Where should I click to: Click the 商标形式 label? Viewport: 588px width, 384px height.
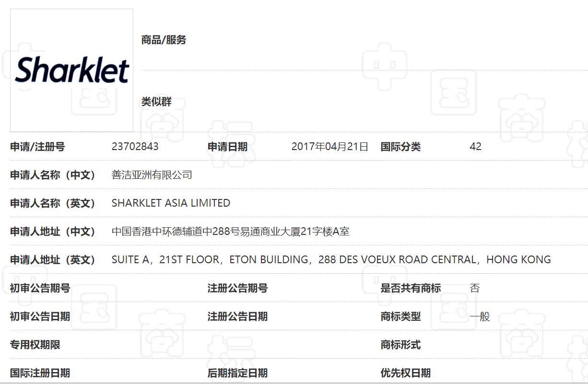(x=400, y=345)
